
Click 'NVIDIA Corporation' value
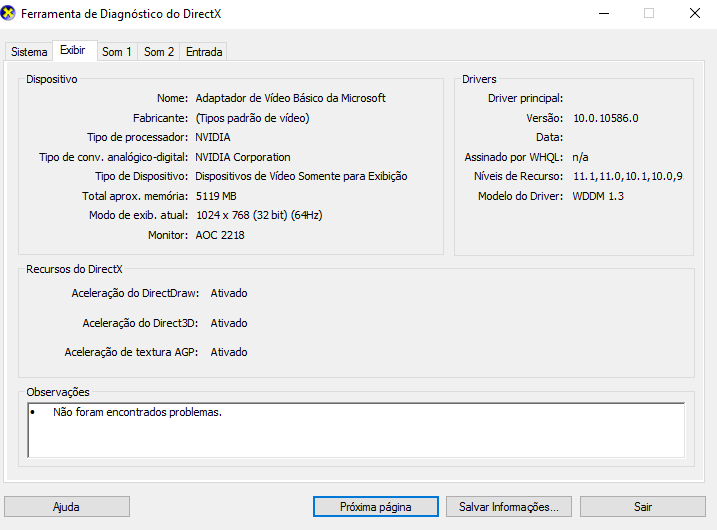click(x=243, y=157)
